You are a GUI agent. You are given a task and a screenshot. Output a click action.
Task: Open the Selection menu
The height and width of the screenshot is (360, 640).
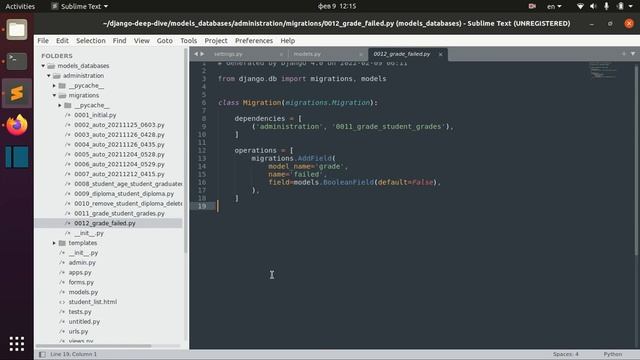click(91, 41)
